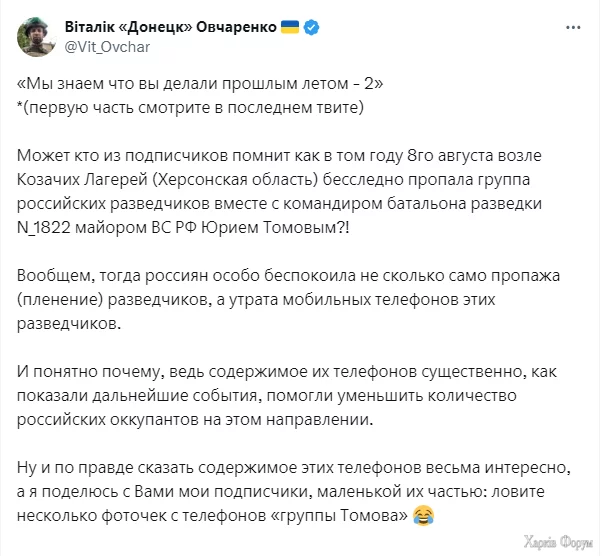Click paragraph starting «Ну и по правде сказать»

294,492
